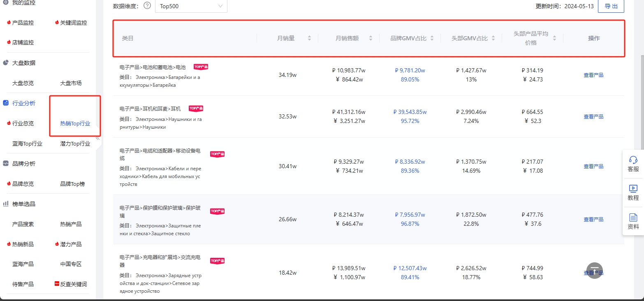Click the 品牌分析 section icon

(6, 164)
